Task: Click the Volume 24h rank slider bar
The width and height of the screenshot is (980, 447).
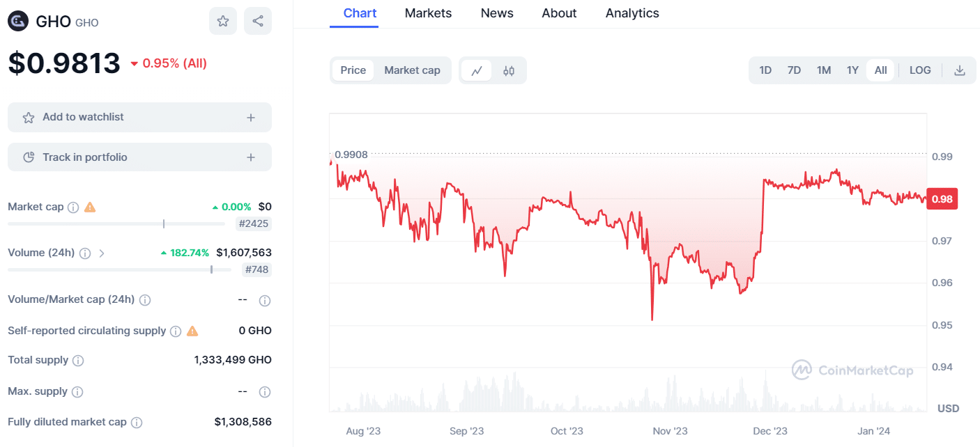Action: click(118, 269)
